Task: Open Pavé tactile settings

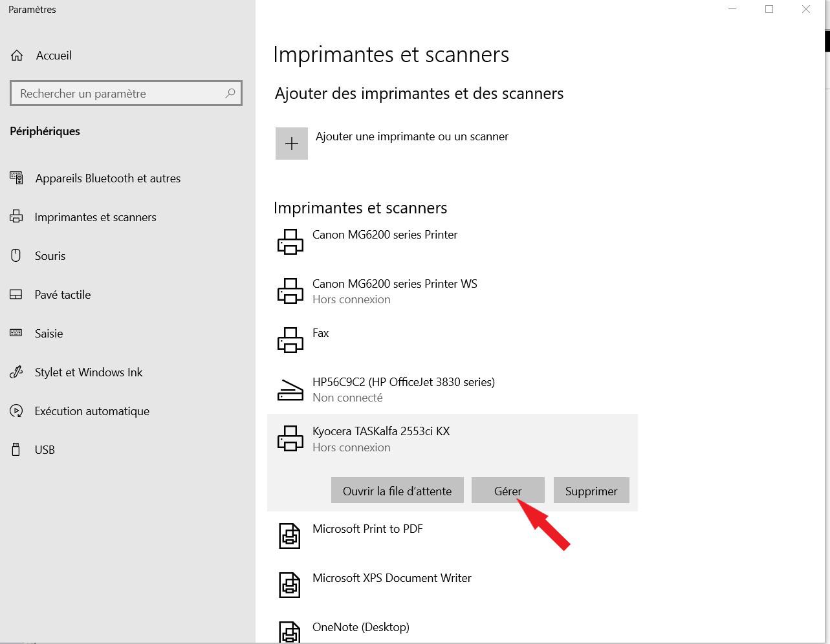Action: pyautogui.click(x=62, y=295)
